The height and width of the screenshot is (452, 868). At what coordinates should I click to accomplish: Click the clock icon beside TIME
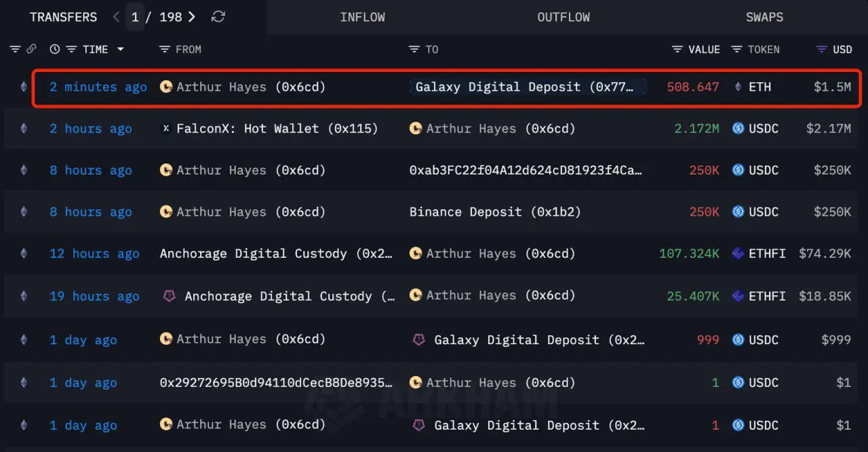coord(55,50)
